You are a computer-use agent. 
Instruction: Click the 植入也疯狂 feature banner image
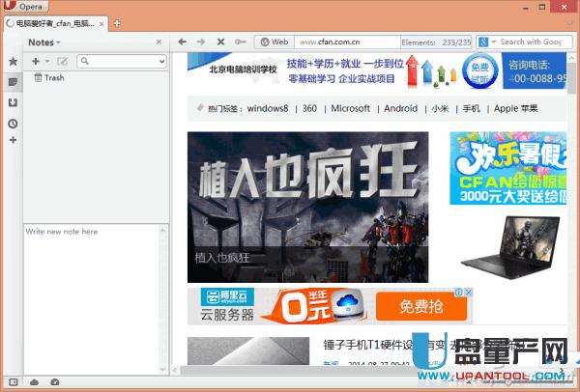pos(307,207)
